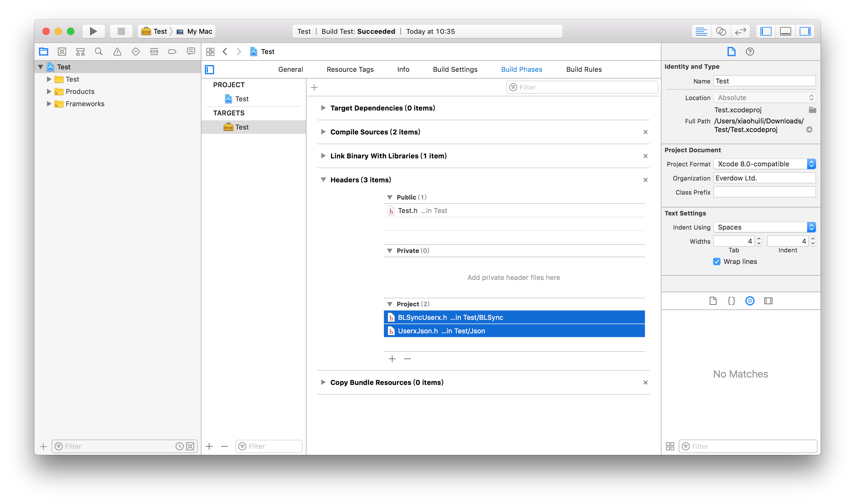
Task: Click the build phases Filter field
Action: coord(582,87)
